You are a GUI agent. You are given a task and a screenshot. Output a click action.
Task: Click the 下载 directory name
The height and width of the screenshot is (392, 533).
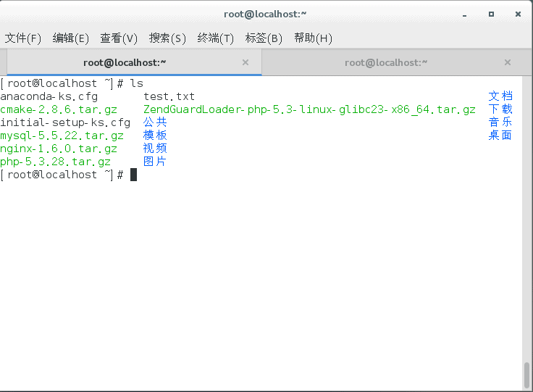(x=500, y=109)
